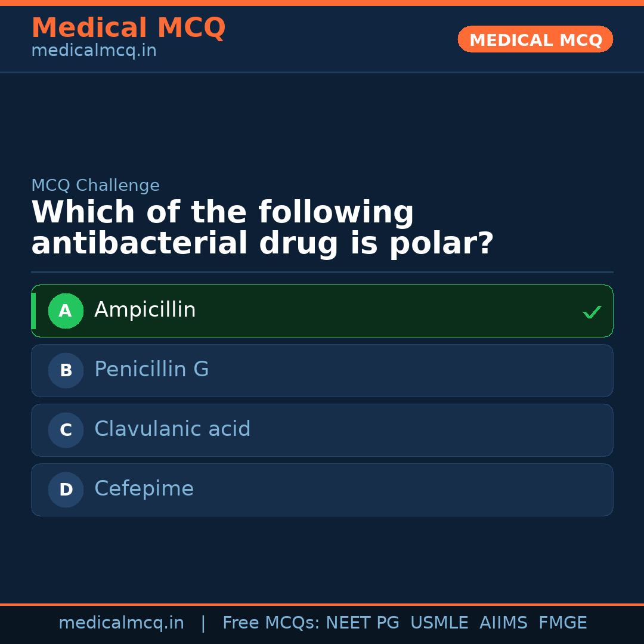Click the C option letter badge

(66, 430)
